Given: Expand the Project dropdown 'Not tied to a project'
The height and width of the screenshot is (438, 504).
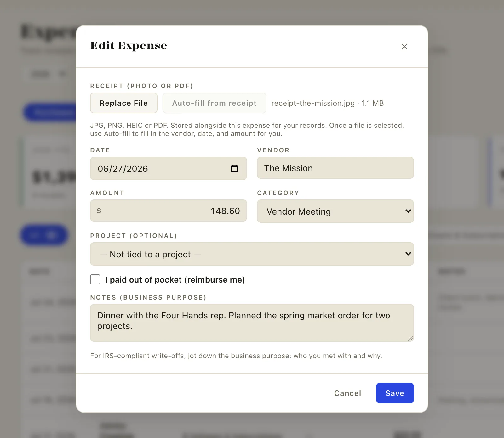Looking at the screenshot, I should [x=252, y=254].
